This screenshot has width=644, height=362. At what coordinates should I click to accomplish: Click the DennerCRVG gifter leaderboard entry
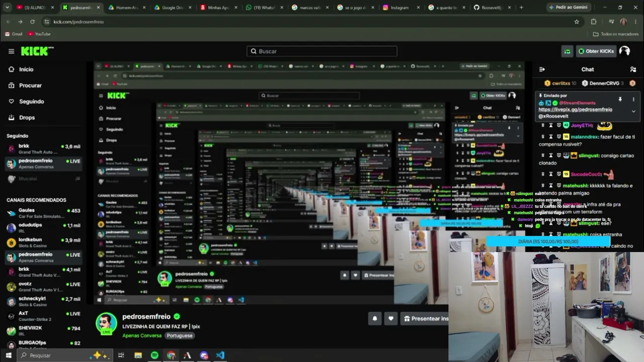(603, 83)
